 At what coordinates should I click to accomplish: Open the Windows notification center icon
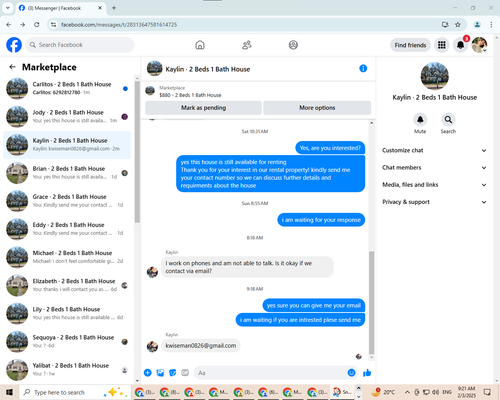tap(487, 392)
